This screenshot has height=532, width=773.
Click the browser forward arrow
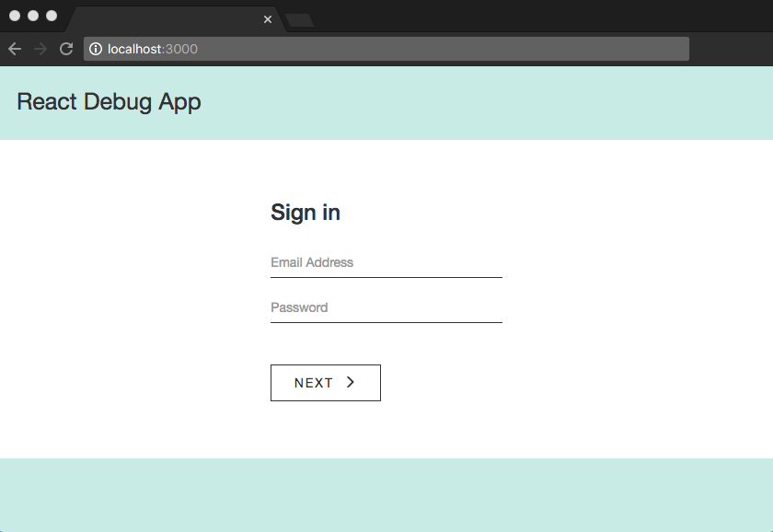(x=40, y=49)
